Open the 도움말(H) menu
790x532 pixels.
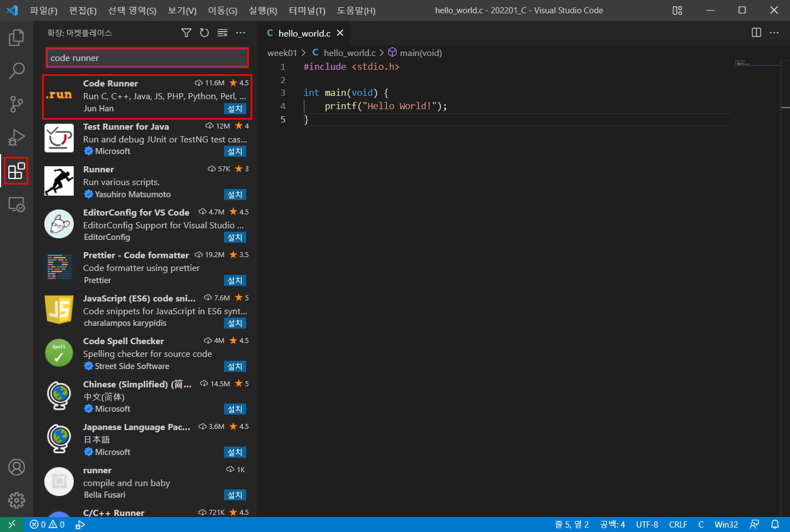pos(356,11)
